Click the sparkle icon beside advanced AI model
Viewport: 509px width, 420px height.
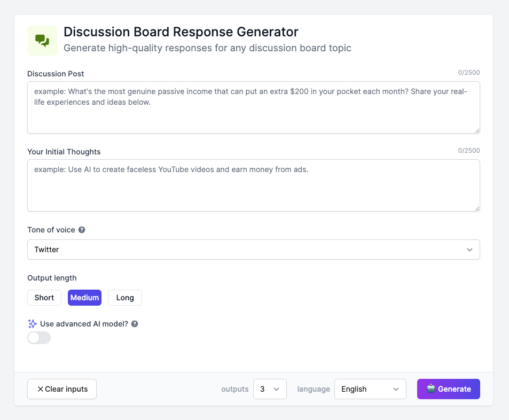32,324
